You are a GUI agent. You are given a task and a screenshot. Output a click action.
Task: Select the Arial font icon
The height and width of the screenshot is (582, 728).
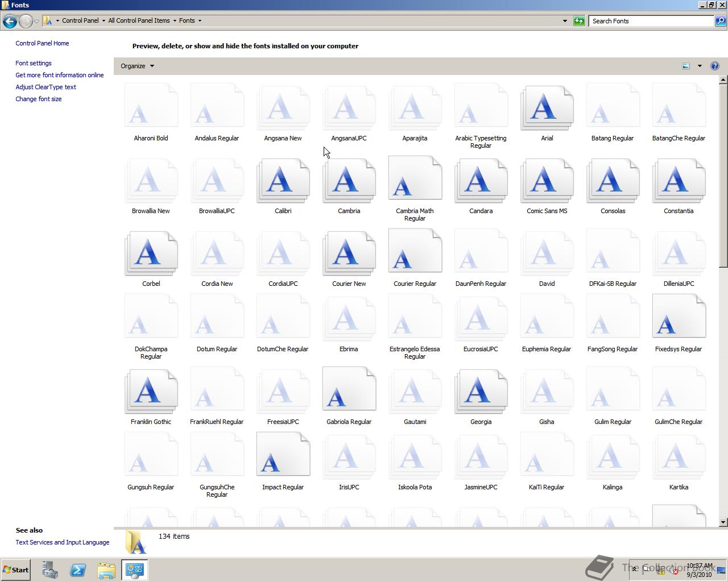[x=547, y=107]
